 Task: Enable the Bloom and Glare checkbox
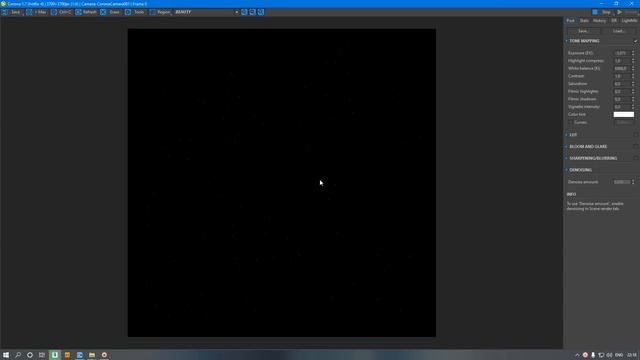pyautogui.click(x=636, y=147)
